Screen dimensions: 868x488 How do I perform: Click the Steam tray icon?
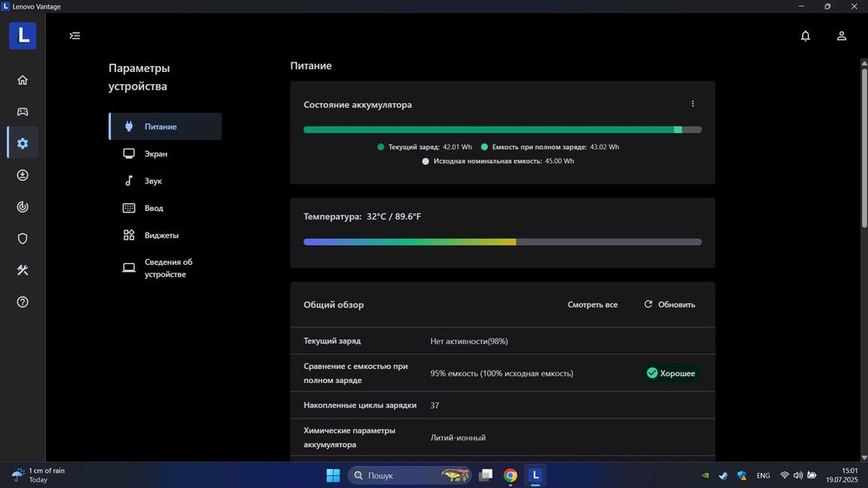pos(724,475)
